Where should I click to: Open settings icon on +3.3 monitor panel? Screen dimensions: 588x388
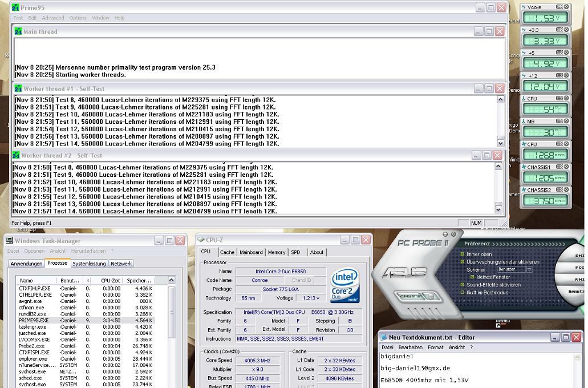click(559, 30)
